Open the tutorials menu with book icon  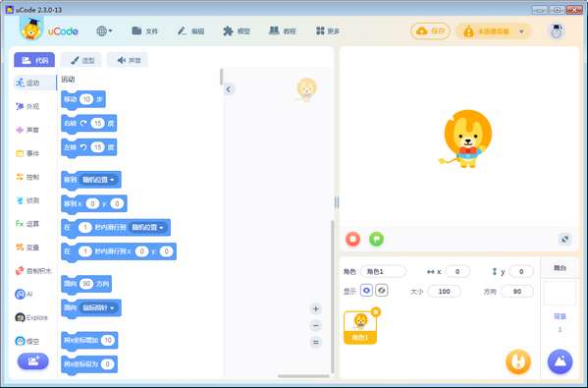(x=283, y=31)
